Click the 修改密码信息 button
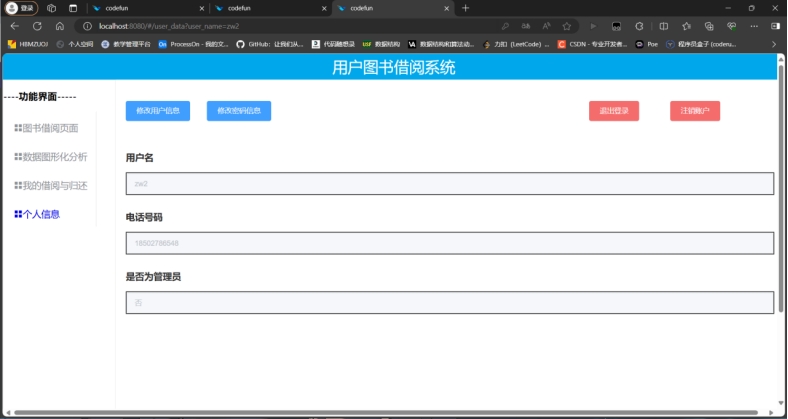This screenshot has height=419, width=788. click(239, 111)
